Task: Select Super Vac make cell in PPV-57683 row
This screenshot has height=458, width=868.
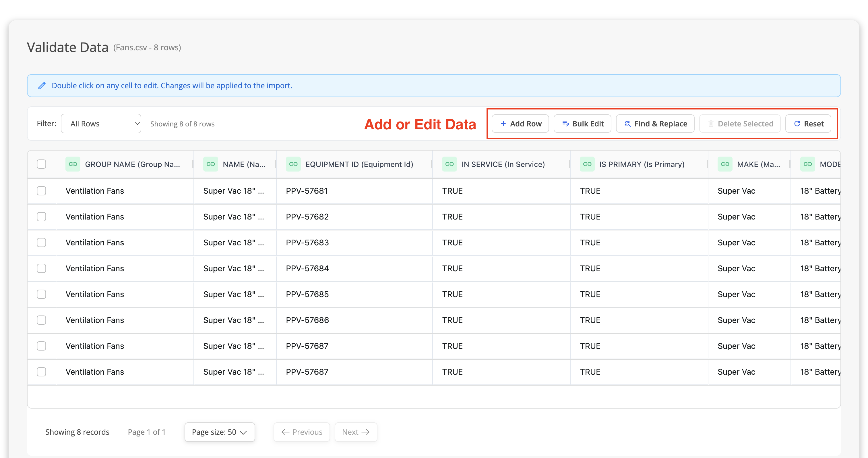Action: [x=749, y=243]
